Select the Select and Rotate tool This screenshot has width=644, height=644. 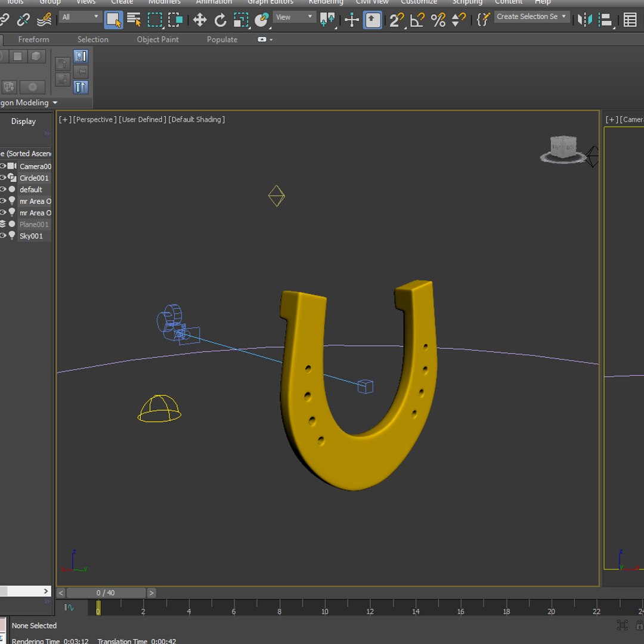[x=221, y=20]
